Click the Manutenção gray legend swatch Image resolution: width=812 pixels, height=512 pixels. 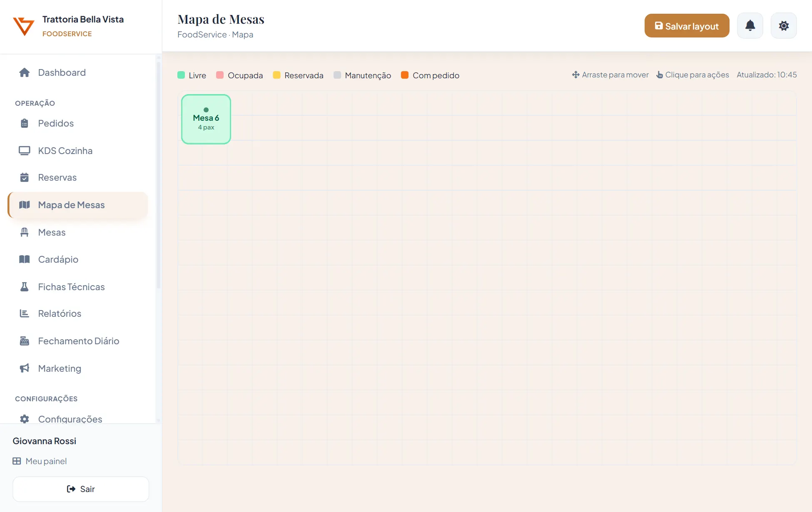[x=337, y=75]
